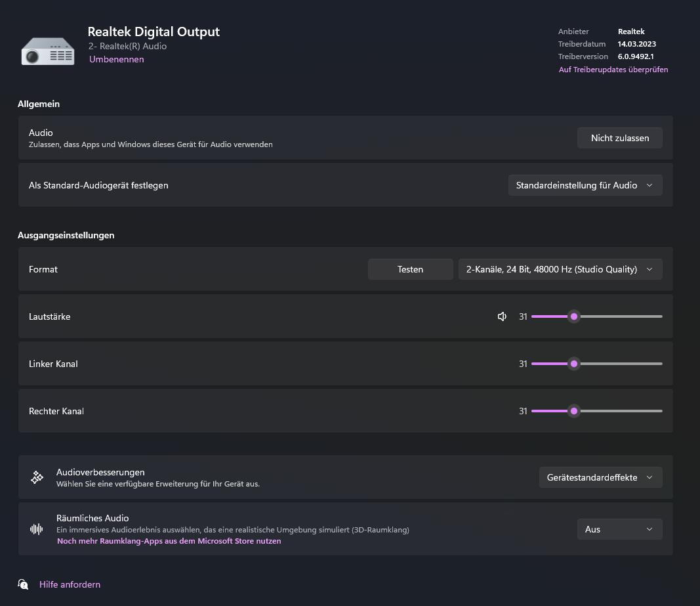Image resolution: width=700 pixels, height=606 pixels.
Task: Open the 2-Kanäle 24 Bit format dropdown
Action: [560, 269]
